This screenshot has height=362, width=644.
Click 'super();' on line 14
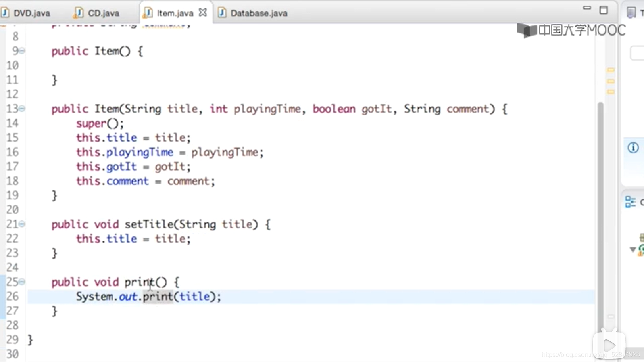coord(100,123)
